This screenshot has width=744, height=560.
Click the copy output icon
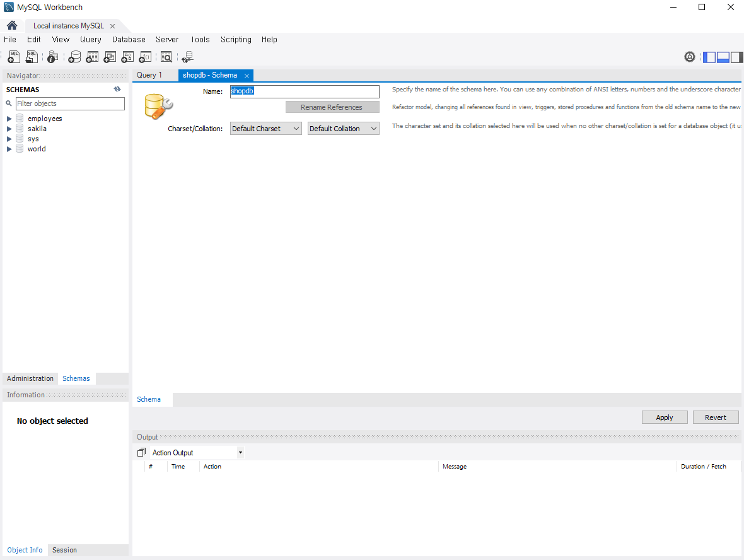[141, 452]
